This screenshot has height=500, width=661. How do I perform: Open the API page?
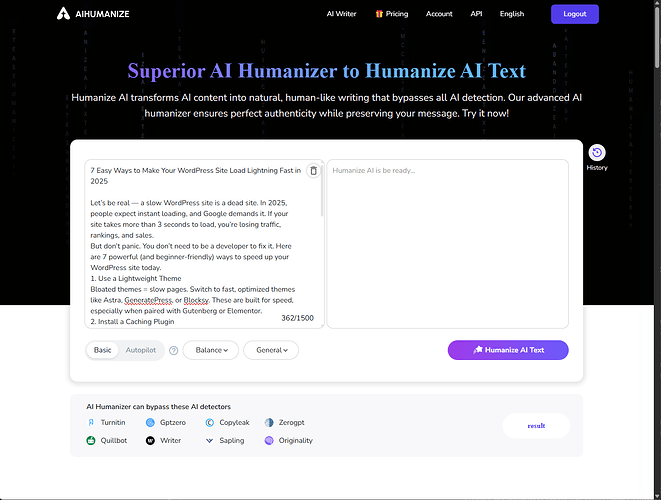(476, 14)
